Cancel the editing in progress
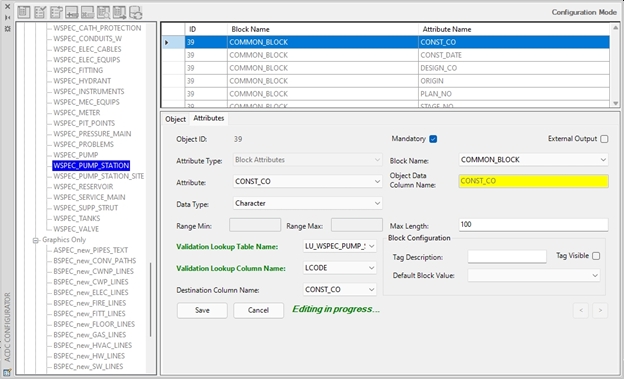 click(x=258, y=310)
